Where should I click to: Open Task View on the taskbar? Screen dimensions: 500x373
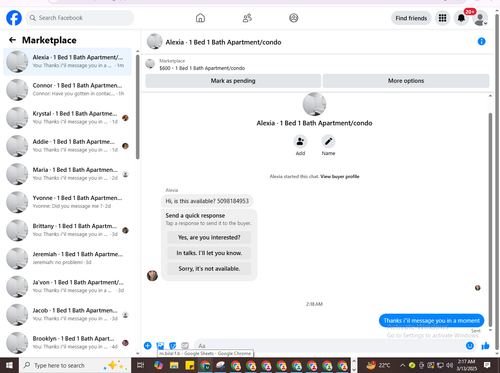[141, 365]
